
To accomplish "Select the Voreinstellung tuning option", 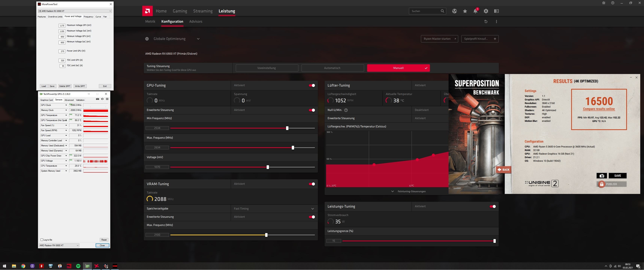I will 267,68.
